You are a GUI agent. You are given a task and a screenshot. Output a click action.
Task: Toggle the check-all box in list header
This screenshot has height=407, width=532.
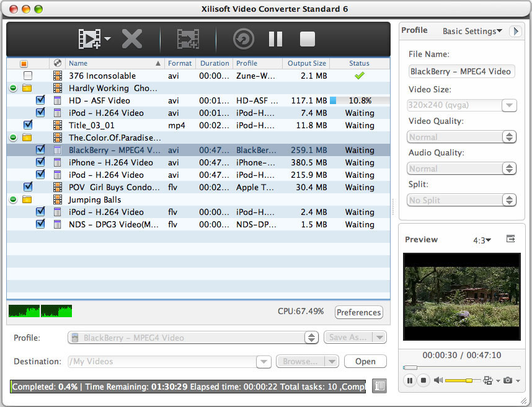(24, 64)
